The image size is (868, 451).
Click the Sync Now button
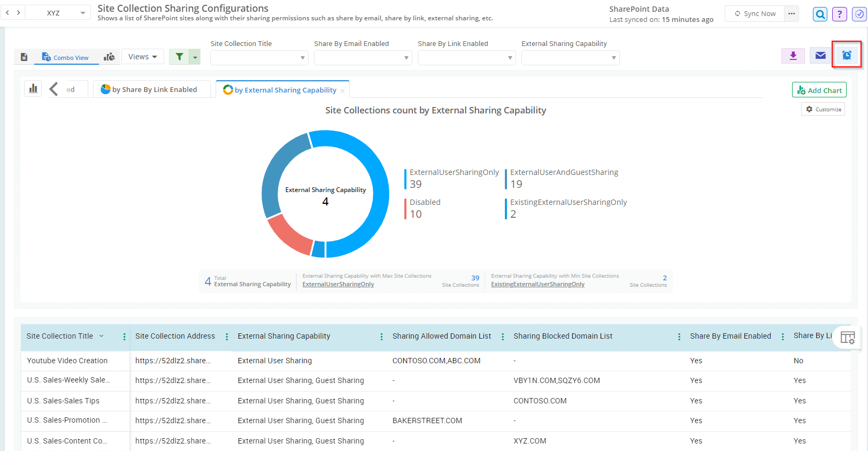pos(755,13)
